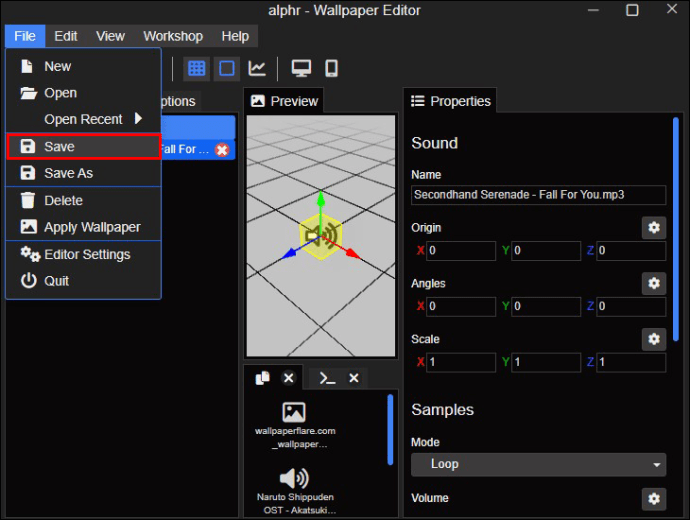Select Apply Wallpaper menu entry
The height and width of the screenshot is (520, 690).
point(83,227)
